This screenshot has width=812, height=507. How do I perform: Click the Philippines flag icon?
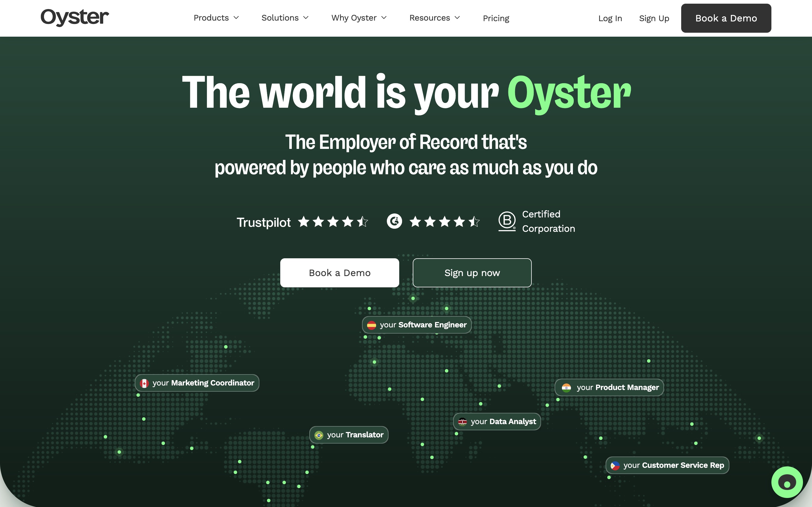click(x=615, y=466)
